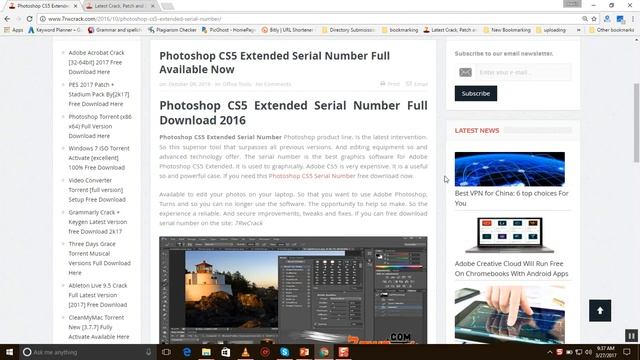
Task: Click the scroll-to-top arrow button
Action: point(600,311)
